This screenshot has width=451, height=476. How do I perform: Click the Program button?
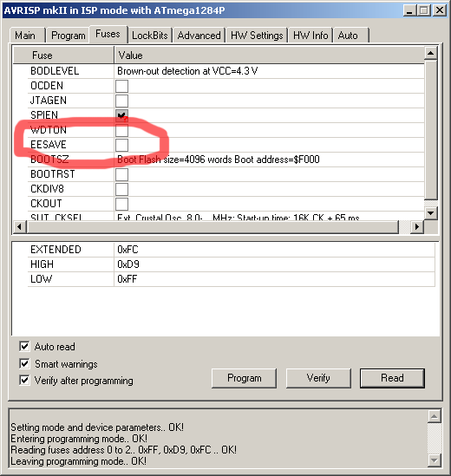245,378
